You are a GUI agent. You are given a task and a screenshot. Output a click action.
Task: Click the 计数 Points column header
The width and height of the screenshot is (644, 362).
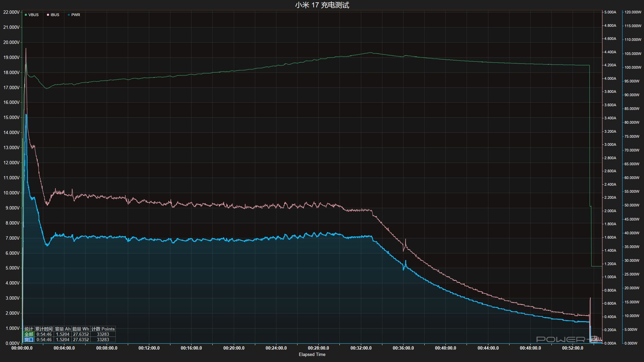click(103, 329)
